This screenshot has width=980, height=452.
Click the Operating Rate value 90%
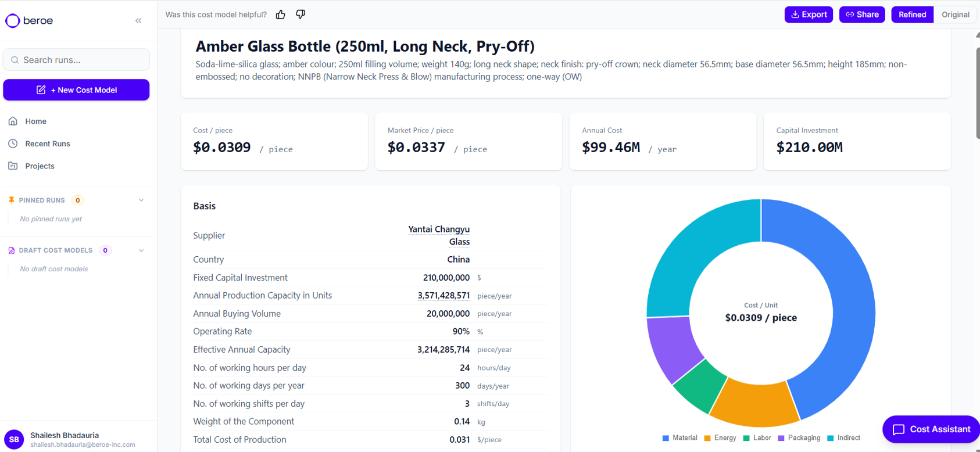[461, 332]
